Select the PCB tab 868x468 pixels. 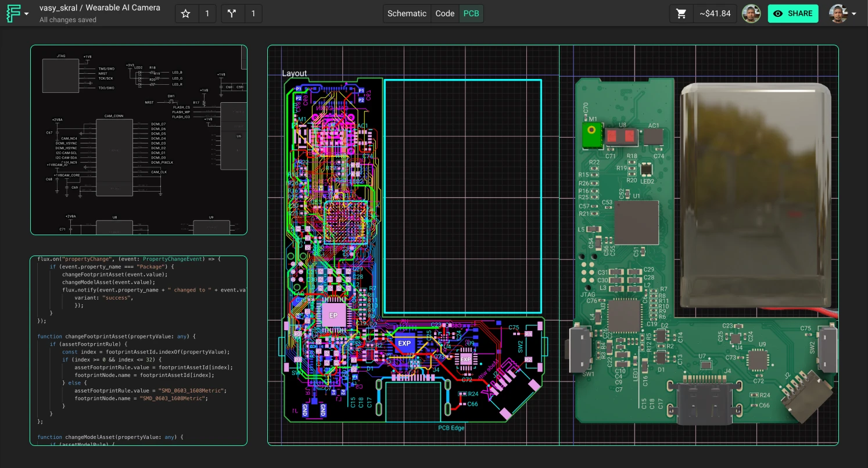point(471,13)
